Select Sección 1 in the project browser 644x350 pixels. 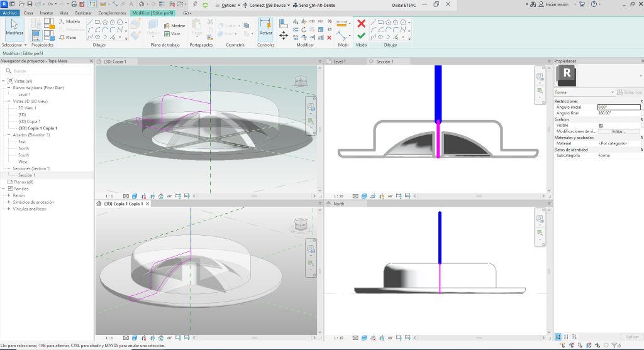25,175
